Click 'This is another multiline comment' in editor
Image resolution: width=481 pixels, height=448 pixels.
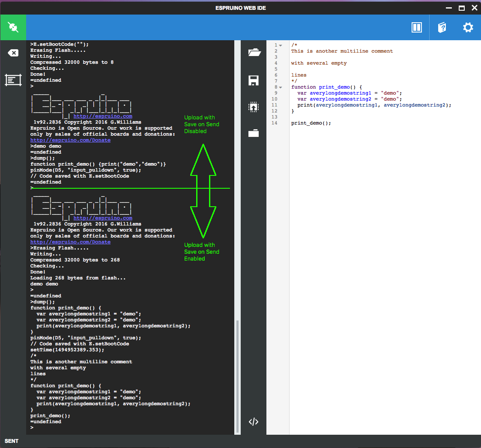coord(342,51)
